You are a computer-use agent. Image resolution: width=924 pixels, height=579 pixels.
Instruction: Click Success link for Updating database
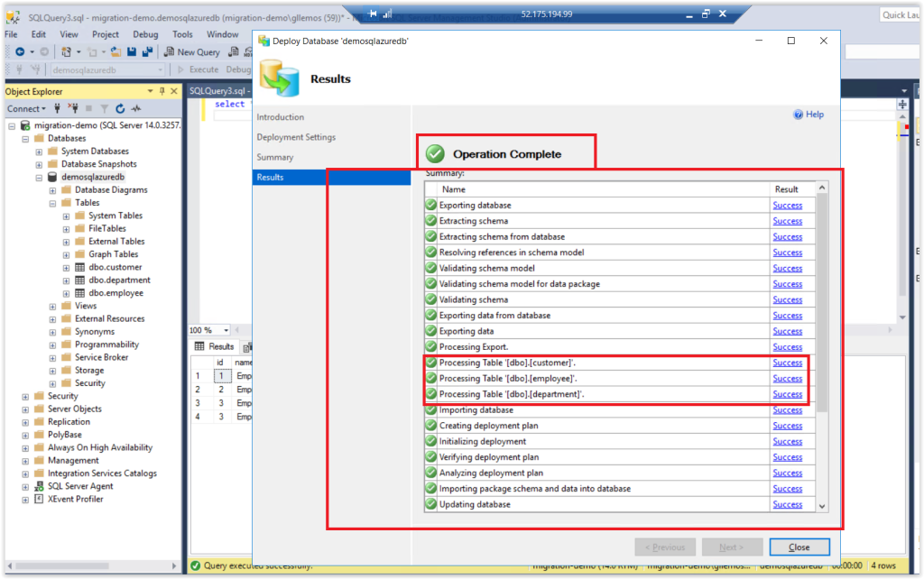point(787,505)
